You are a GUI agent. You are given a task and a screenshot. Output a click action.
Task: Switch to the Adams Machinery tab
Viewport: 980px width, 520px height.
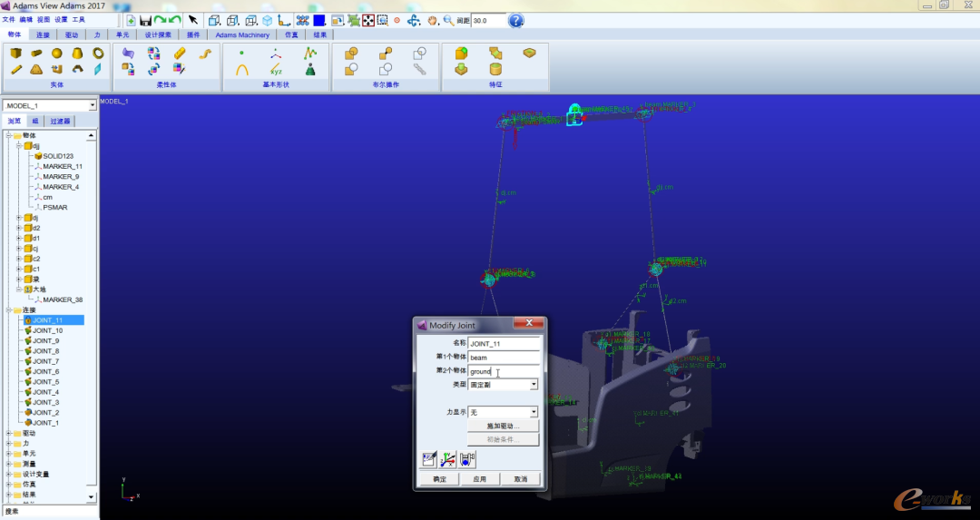pos(242,35)
